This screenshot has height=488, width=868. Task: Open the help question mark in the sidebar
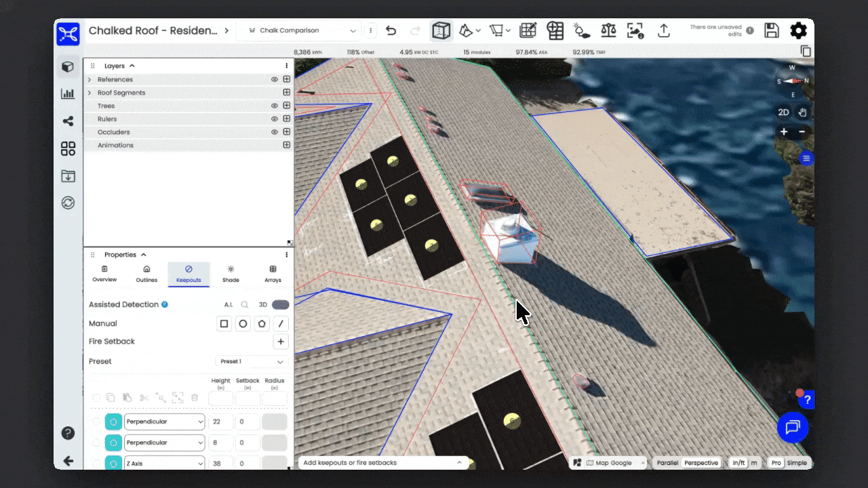(68, 432)
